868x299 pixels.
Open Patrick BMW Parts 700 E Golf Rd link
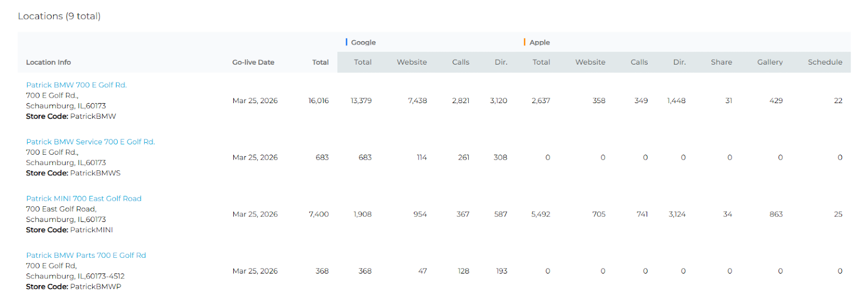point(86,256)
